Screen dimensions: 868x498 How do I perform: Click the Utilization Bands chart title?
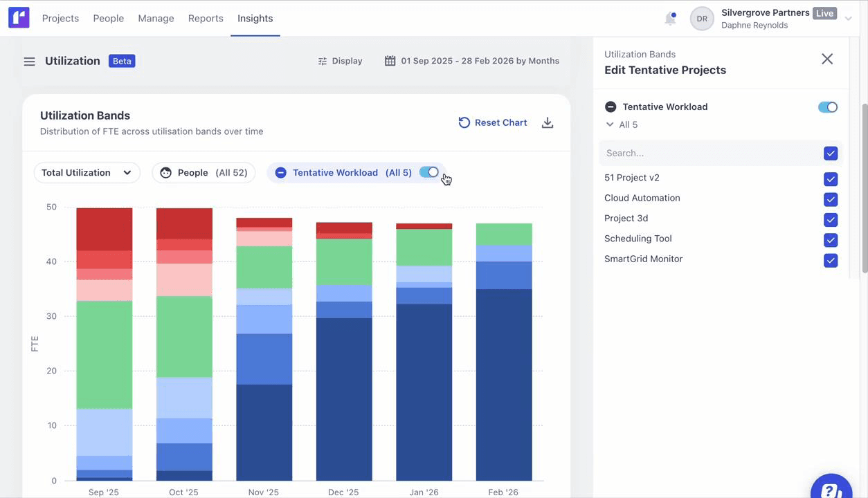(x=85, y=116)
